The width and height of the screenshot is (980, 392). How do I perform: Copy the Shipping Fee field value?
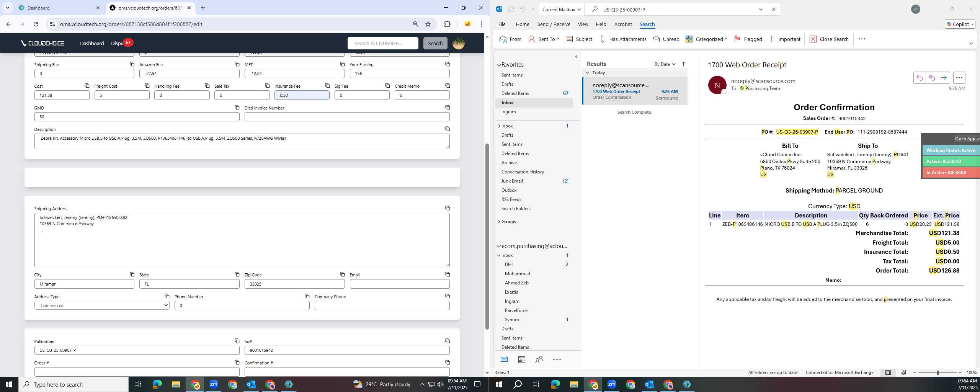click(132, 64)
